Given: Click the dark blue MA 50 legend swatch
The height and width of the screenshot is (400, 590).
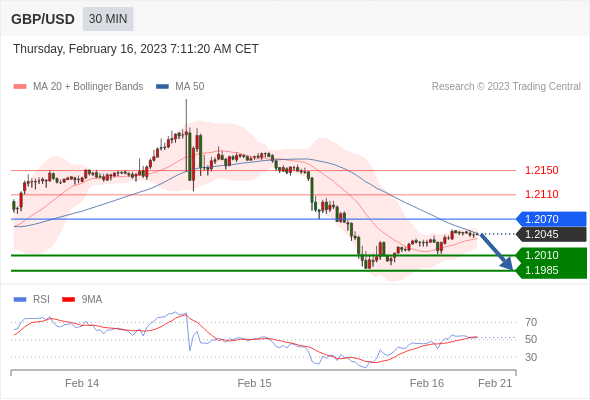Looking at the screenshot, I should coord(162,87).
